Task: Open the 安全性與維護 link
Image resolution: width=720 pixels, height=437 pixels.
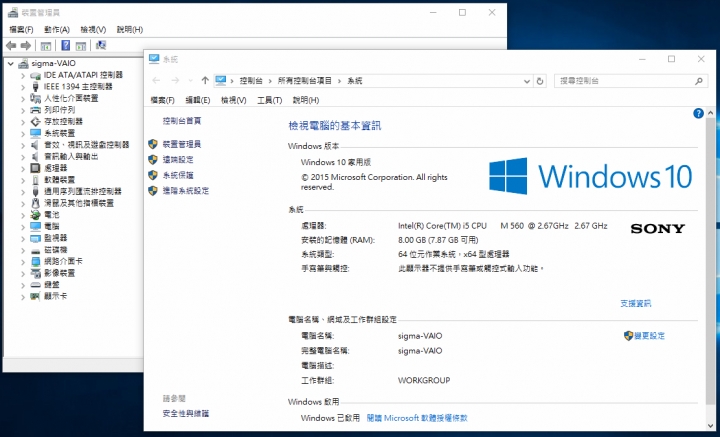Action: click(x=186, y=414)
